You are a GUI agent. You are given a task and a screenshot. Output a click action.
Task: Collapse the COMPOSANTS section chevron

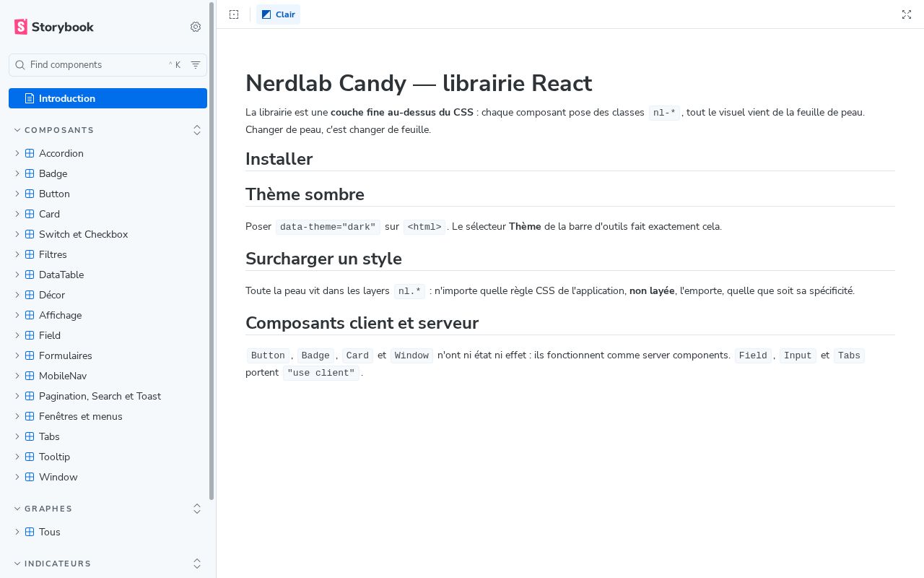click(x=17, y=130)
